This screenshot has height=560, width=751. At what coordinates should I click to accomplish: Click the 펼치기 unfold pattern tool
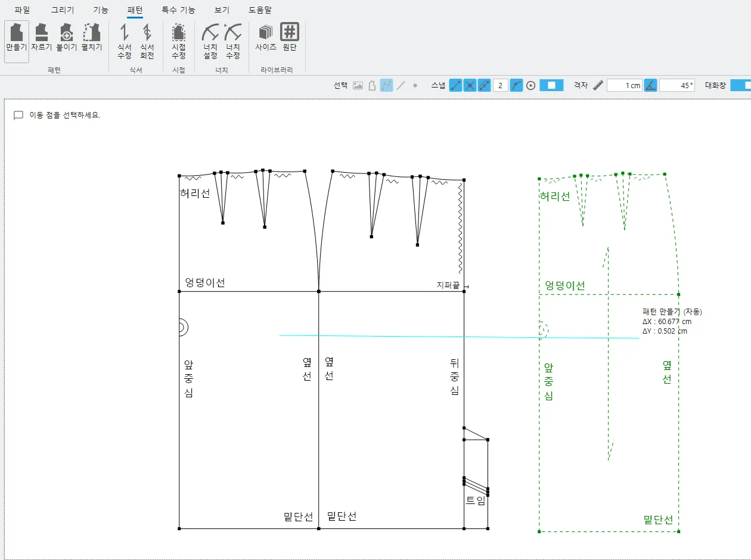coord(92,38)
